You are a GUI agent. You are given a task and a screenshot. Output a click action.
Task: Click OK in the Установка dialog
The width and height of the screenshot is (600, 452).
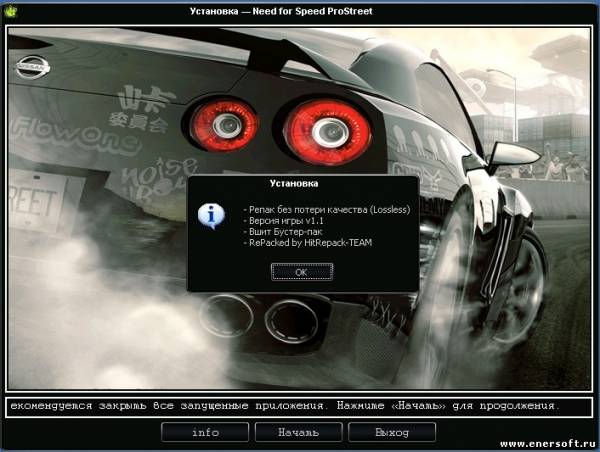click(x=302, y=272)
